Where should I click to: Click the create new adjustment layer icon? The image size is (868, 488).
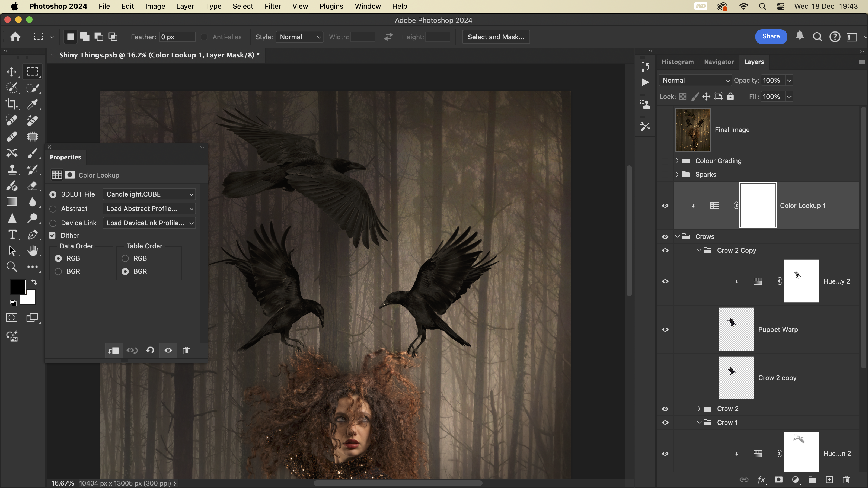click(x=796, y=480)
